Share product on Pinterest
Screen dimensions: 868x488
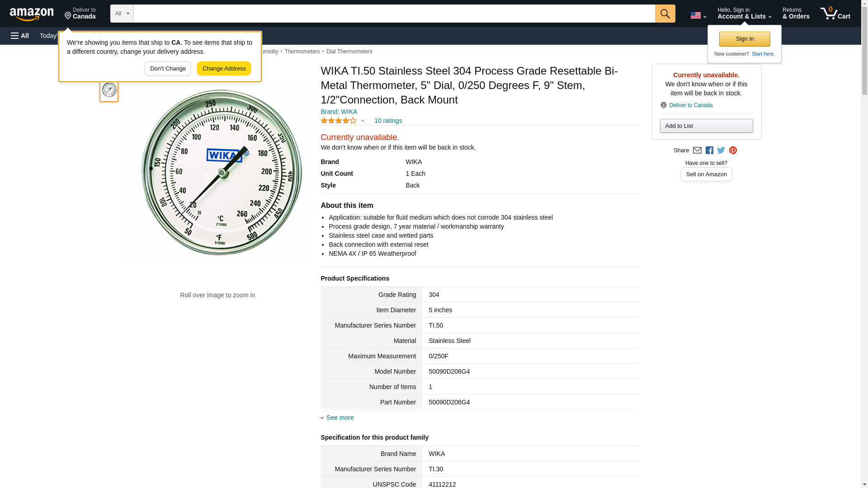coord(733,150)
